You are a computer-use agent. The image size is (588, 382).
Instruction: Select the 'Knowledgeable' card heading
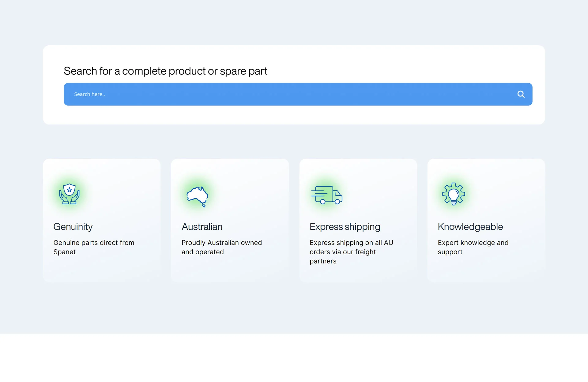point(470,227)
